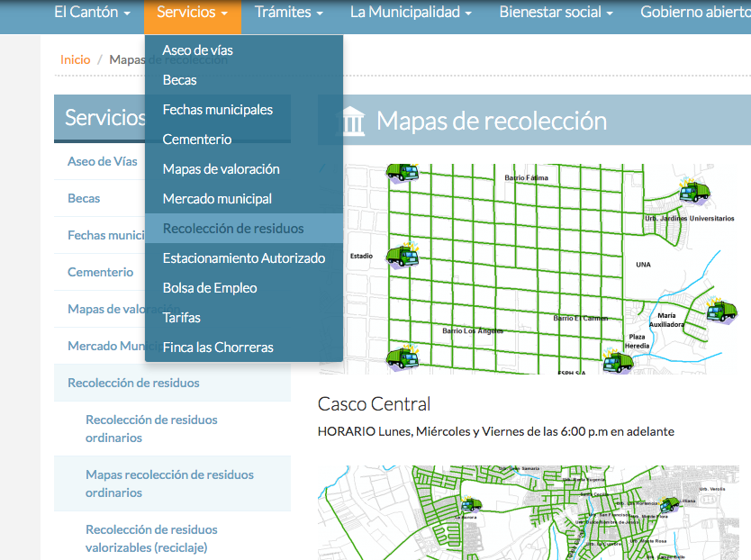Click truck icon by Urb. Jardines Universitarios

(x=694, y=192)
